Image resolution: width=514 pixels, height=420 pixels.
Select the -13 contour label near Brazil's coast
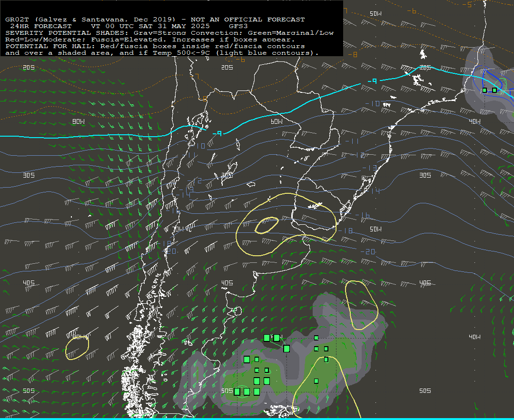click(x=369, y=168)
